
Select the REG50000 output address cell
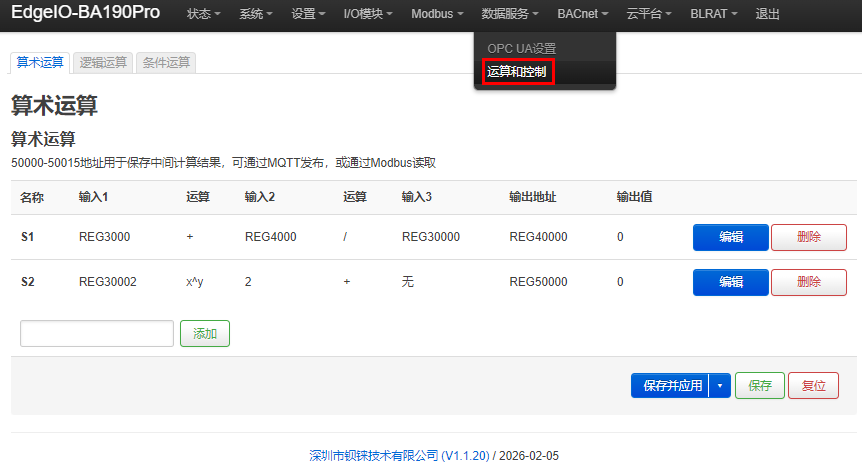538,282
